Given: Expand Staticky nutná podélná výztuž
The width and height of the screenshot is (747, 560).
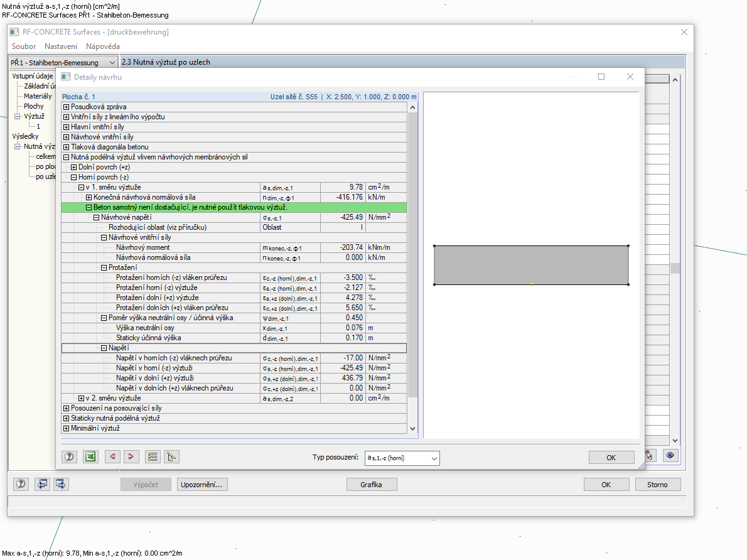Looking at the screenshot, I should point(66,418).
